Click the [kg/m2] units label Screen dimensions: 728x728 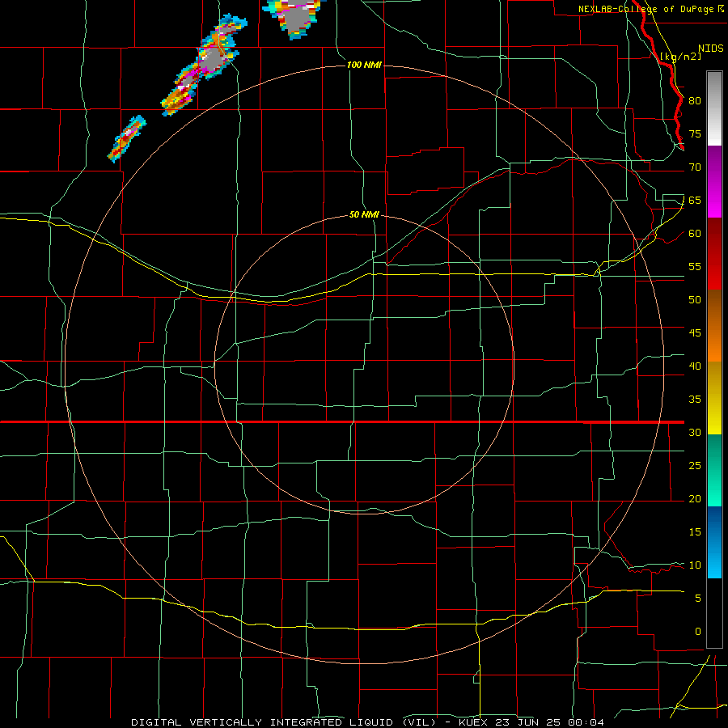680,57
